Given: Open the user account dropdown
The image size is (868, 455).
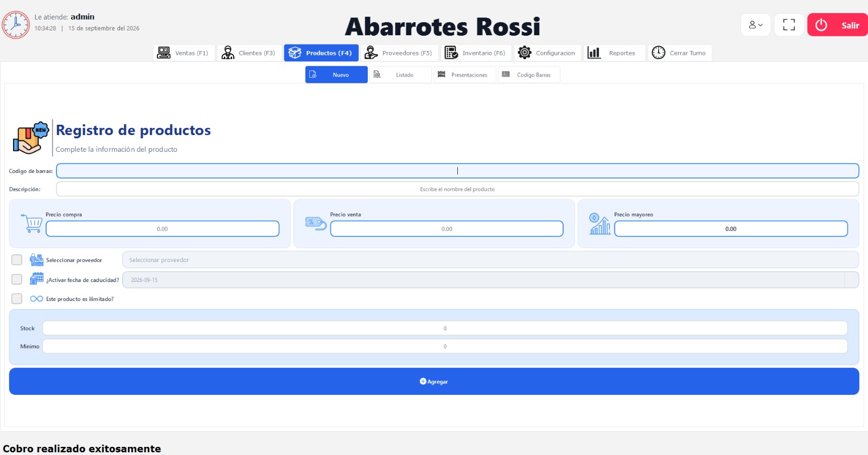Looking at the screenshot, I should coord(756,25).
